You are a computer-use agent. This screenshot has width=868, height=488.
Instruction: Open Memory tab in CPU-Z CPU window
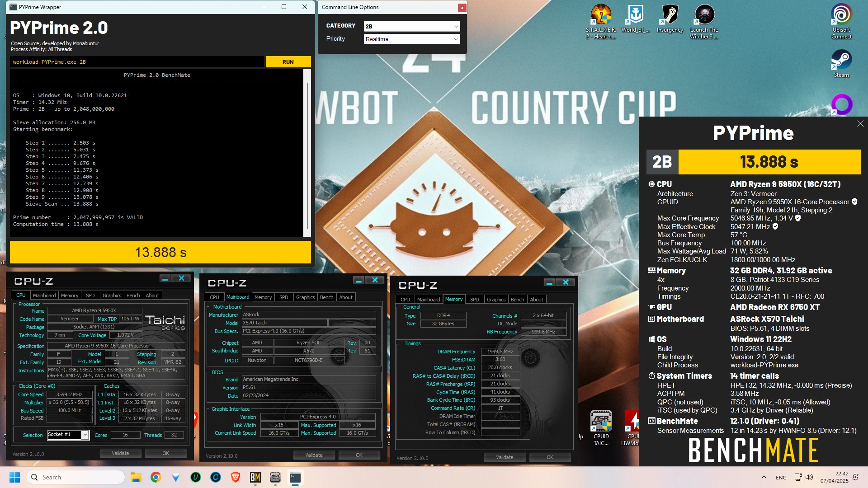(70, 296)
